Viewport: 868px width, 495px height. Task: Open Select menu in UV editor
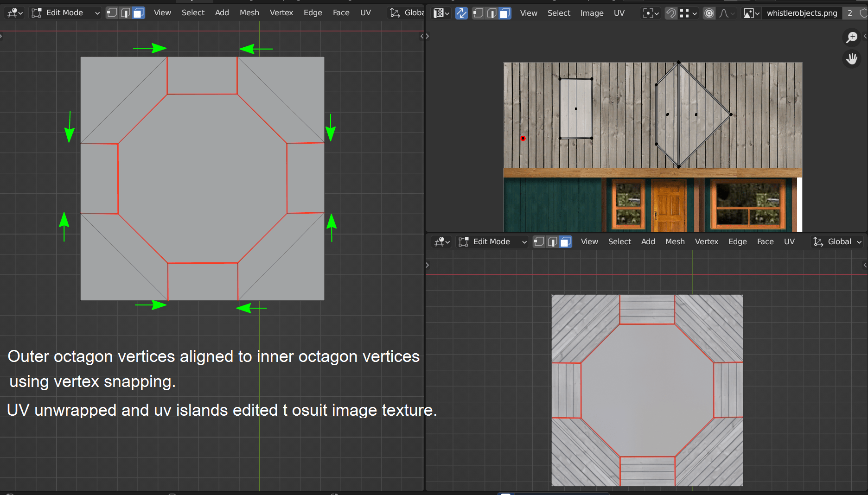[559, 13]
